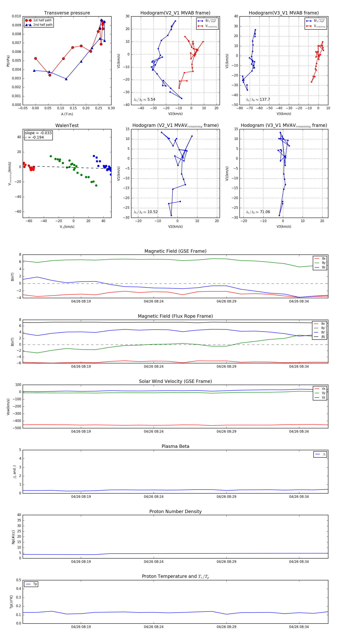Click the 'V_remaining(km/s)' y-axis label, WalenTest
351x644 pixels.
click(x=10, y=173)
